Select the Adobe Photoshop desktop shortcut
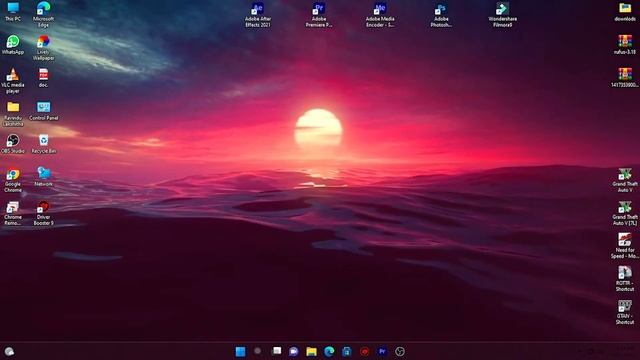The height and width of the screenshot is (360, 640). [x=441, y=15]
